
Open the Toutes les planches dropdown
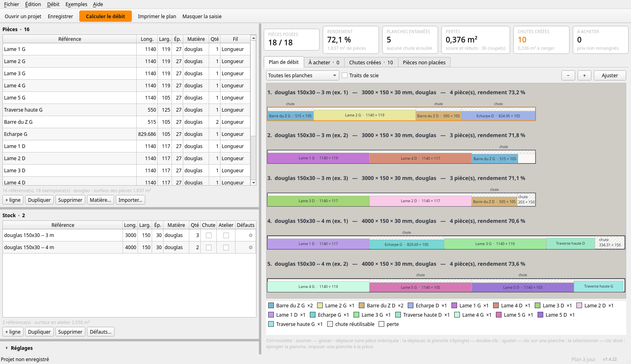[303, 75]
